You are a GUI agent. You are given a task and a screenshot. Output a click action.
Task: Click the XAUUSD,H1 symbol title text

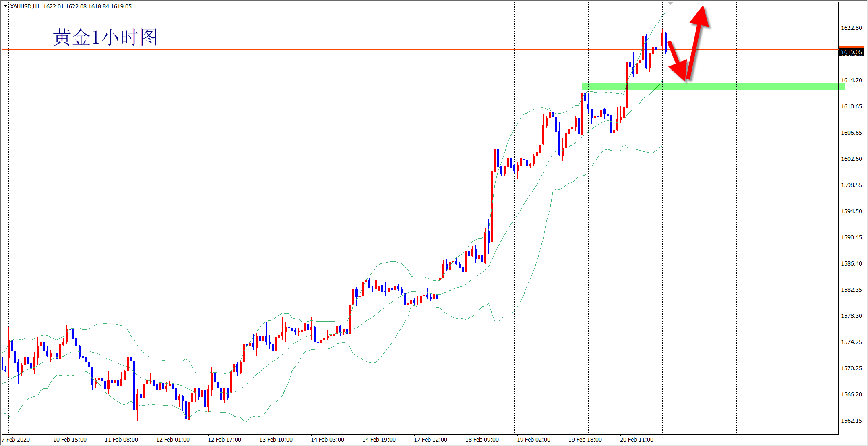click(25, 6)
